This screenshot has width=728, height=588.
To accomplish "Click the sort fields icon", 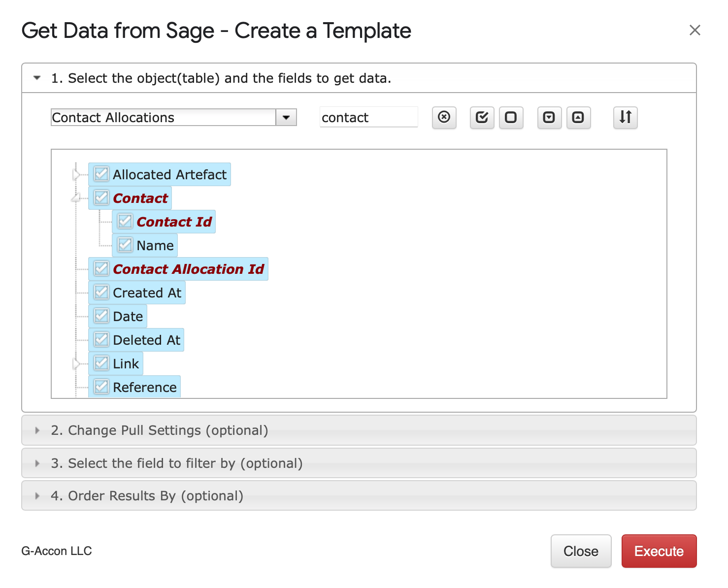I will pyautogui.click(x=625, y=118).
